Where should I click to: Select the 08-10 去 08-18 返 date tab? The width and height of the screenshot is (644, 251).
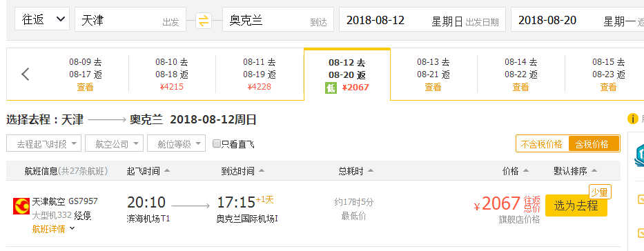pyautogui.click(x=172, y=74)
